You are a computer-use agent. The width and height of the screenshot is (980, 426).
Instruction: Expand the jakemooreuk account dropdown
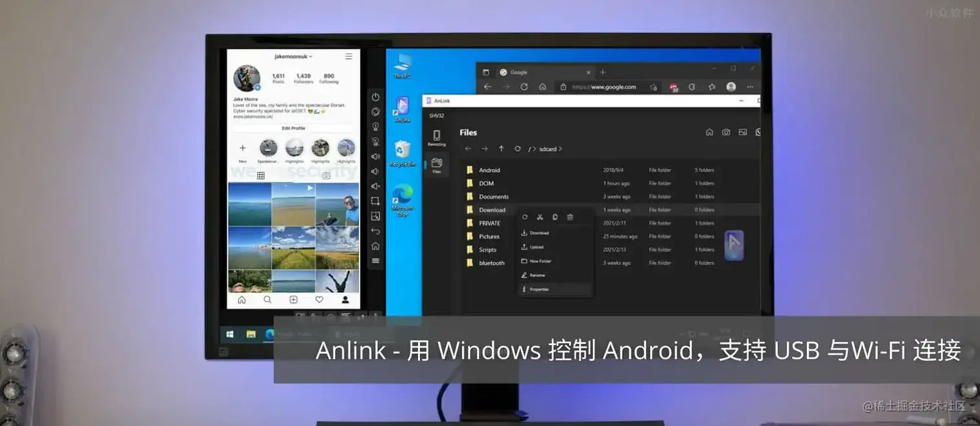pyautogui.click(x=294, y=57)
